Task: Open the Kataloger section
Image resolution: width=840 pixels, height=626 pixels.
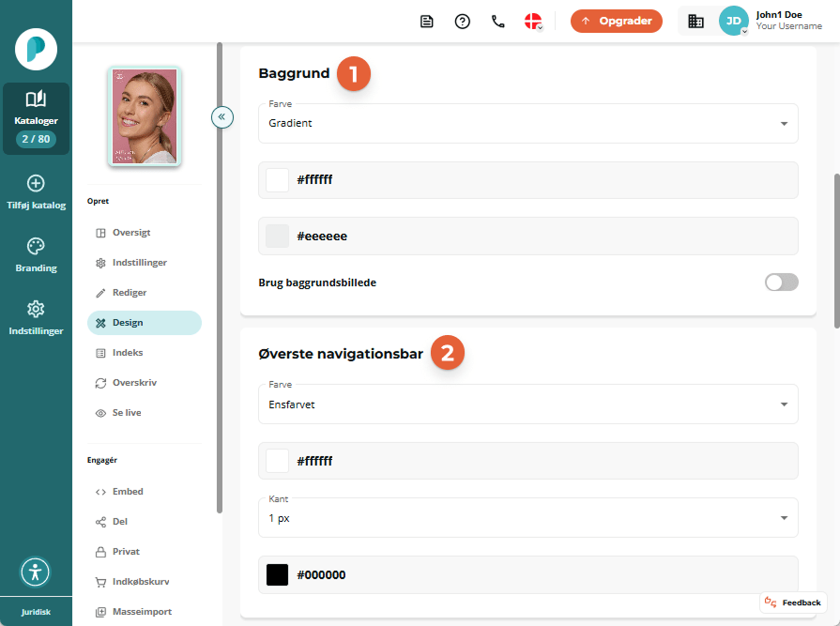Action: [36, 118]
